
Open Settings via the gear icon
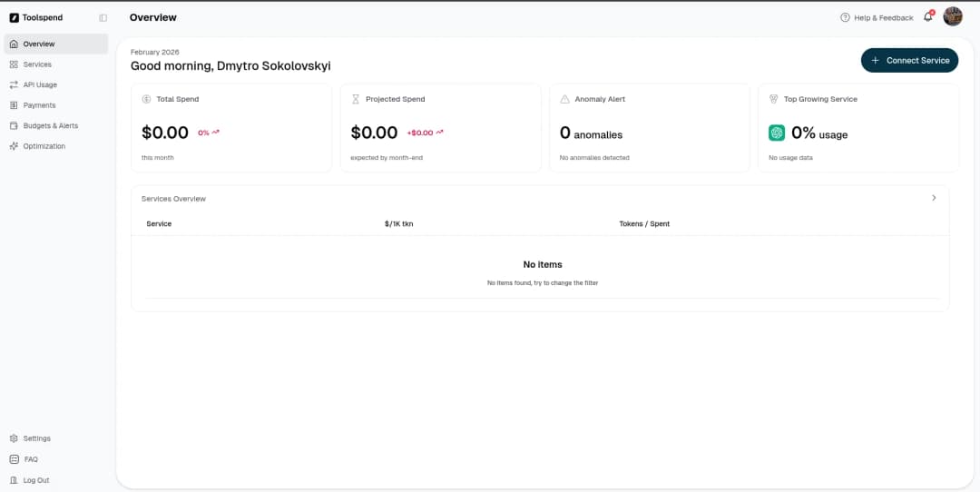click(x=14, y=438)
